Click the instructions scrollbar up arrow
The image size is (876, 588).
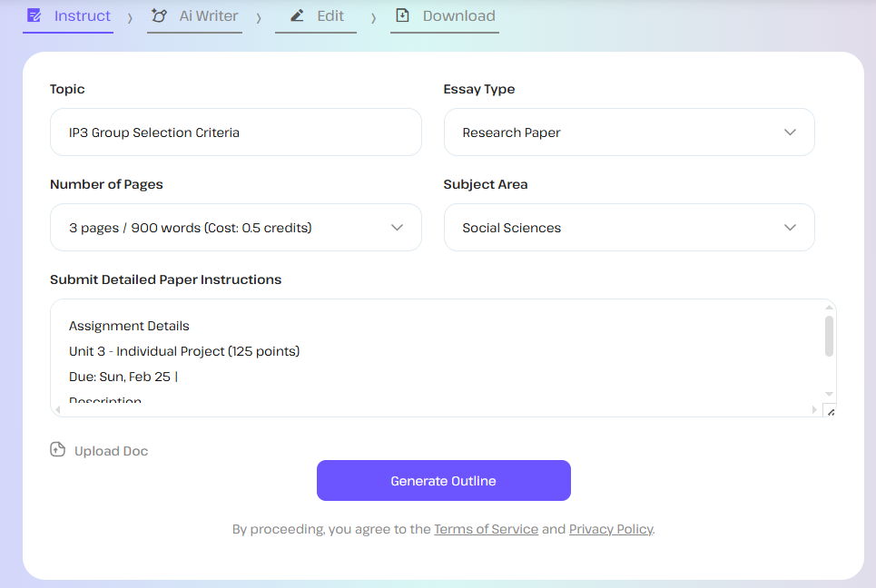point(829,308)
